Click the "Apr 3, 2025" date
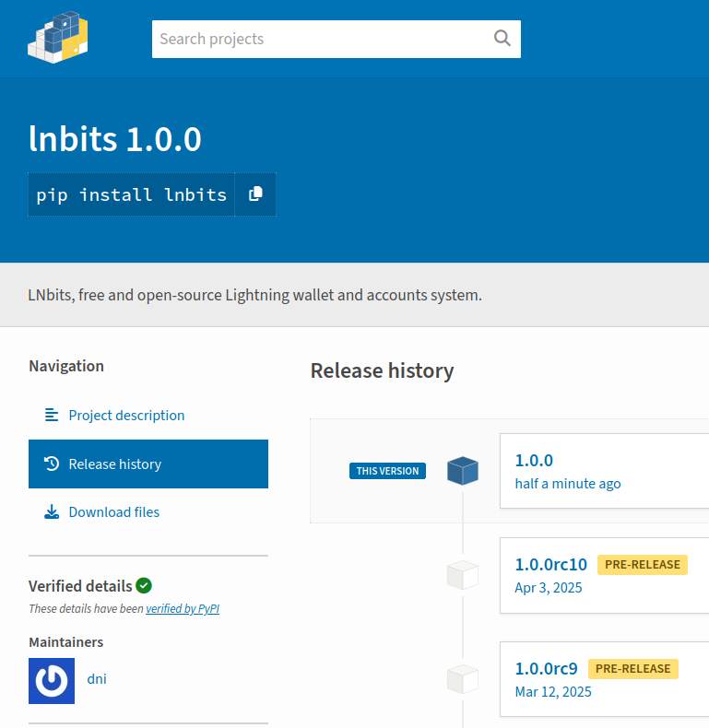Viewport: 709px width, 728px height. click(549, 588)
